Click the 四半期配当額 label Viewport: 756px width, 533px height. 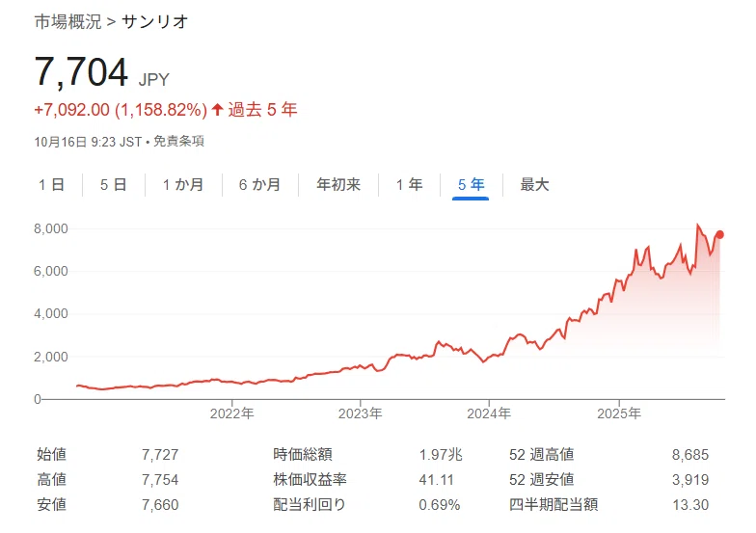pos(553,505)
